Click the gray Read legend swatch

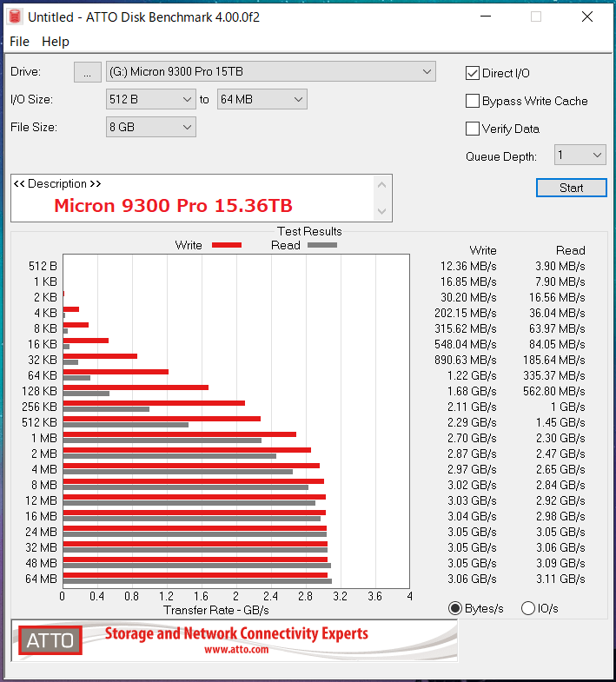(x=322, y=245)
